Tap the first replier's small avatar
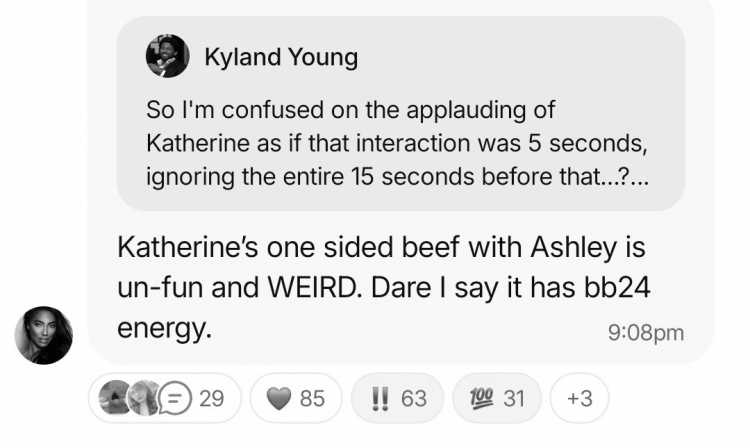The image size is (750, 448). click(114, 397)
